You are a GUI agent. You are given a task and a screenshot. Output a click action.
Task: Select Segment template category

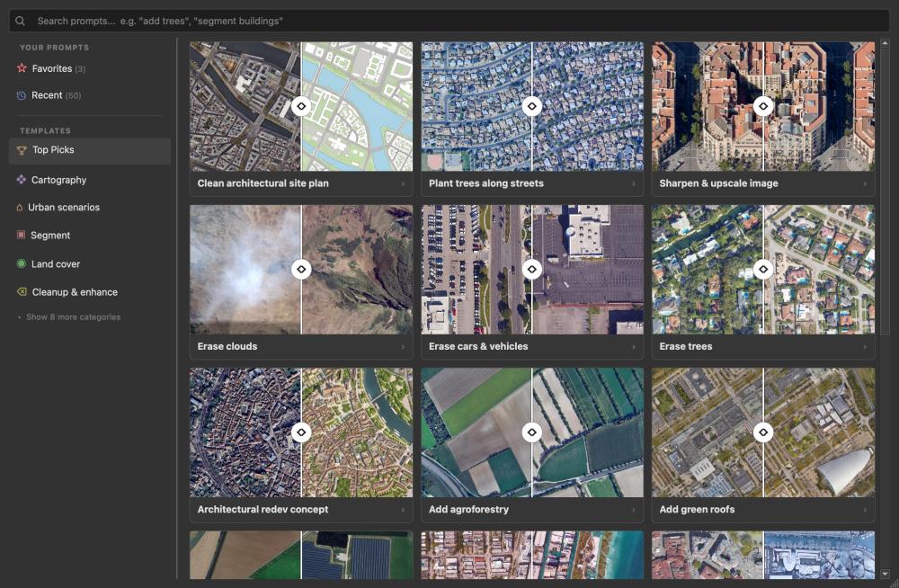tap(89, 235)
